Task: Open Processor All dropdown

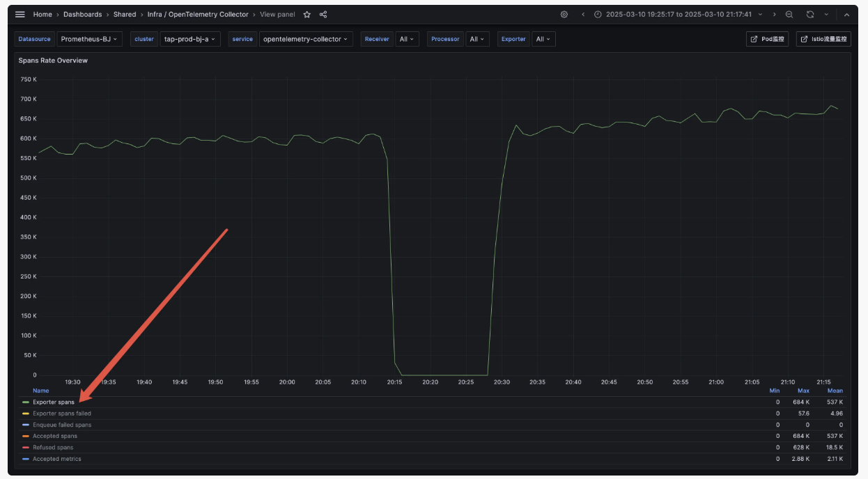Action: click(477, 39)
